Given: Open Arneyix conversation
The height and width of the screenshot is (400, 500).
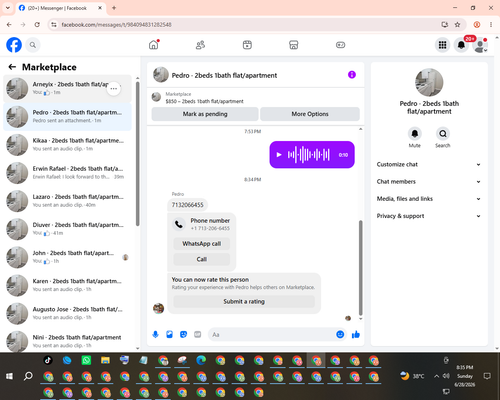Looking at the screenshot, I should click(x=67, y=89).
